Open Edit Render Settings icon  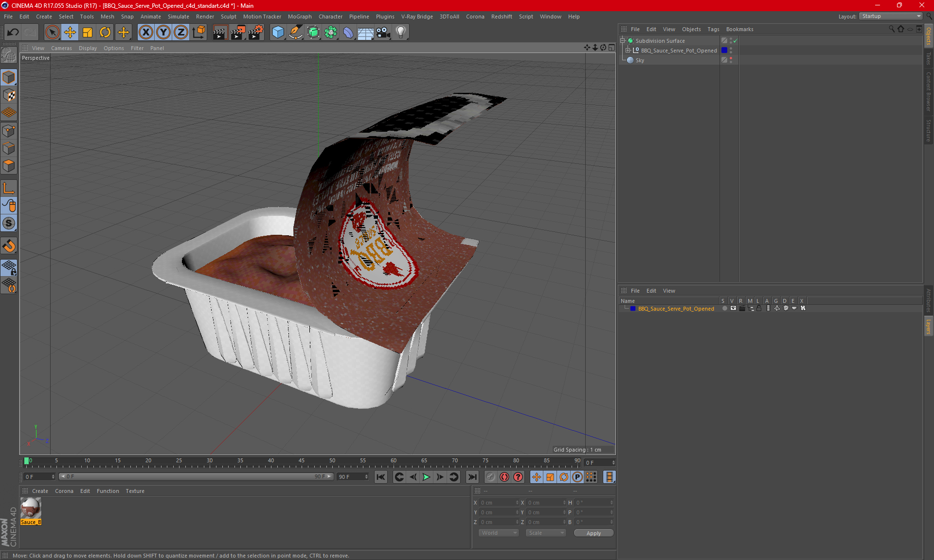[x=256, y=32]
